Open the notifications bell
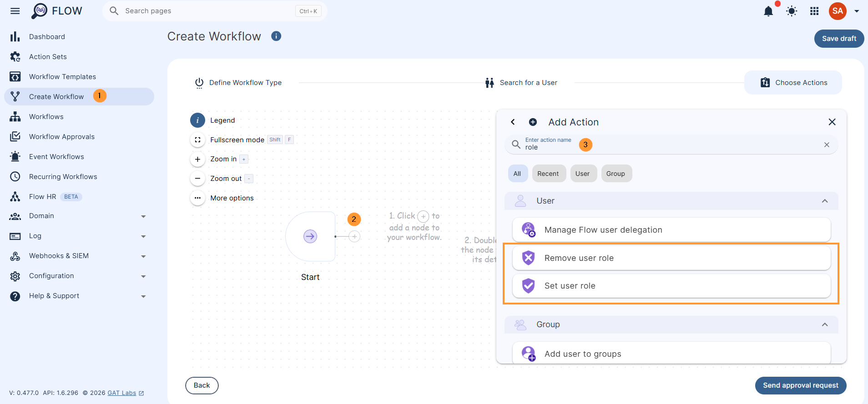 tap(768, 11)
